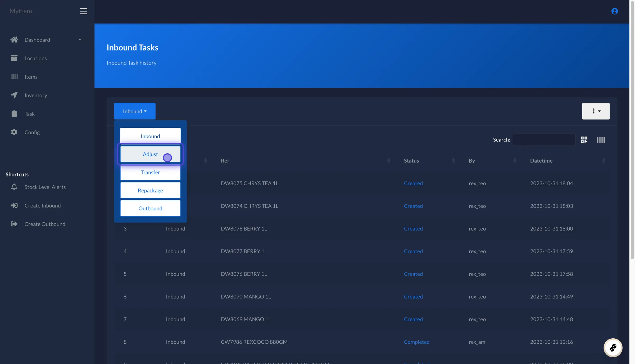Click the Stock Level Alerts bell icon

pyautogui.click(x=14, y=187)
